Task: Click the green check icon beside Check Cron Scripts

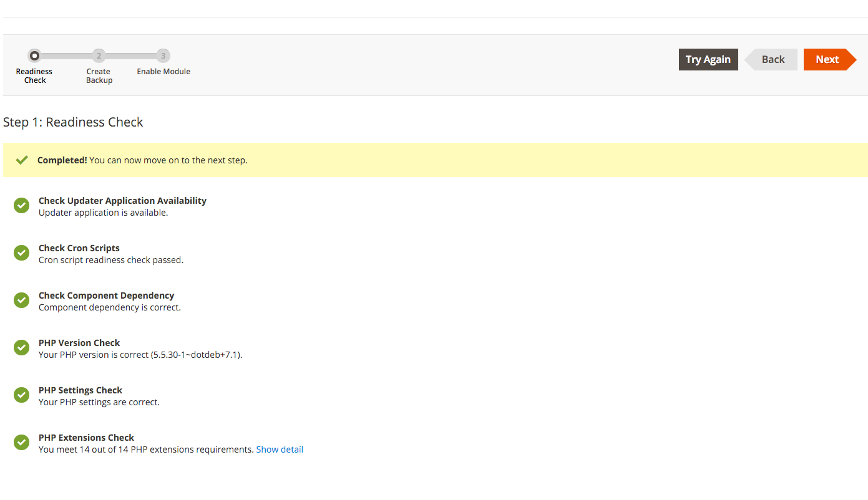Action: tap(21, 253)
